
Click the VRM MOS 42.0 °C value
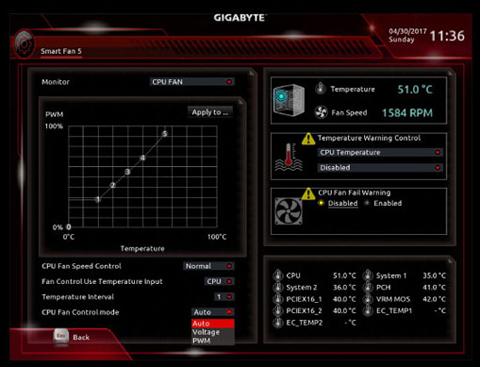coord(434,299)
